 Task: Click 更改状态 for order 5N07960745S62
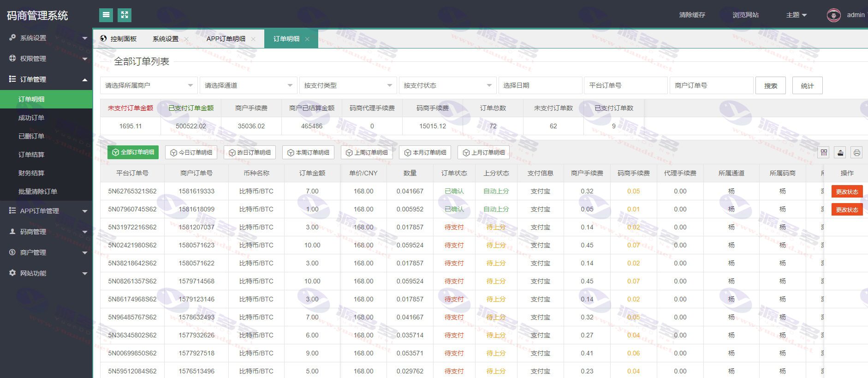[x=847, y=210]
